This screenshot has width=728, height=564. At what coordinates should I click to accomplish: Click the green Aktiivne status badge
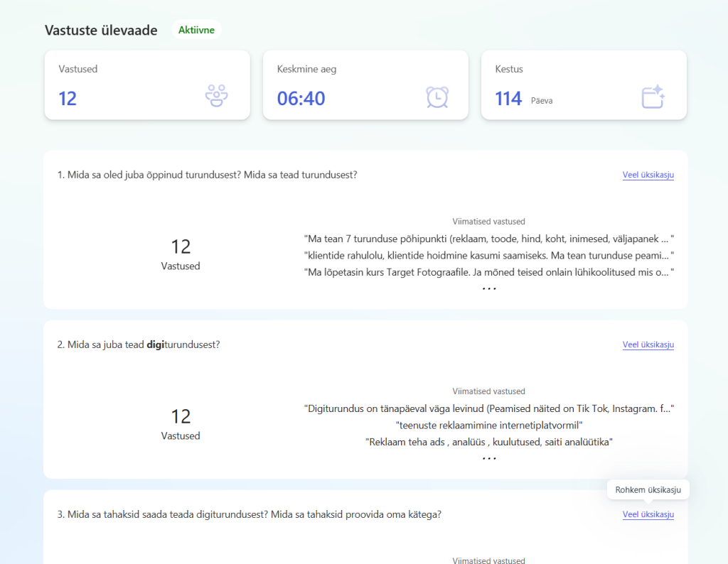click(196, 30)
